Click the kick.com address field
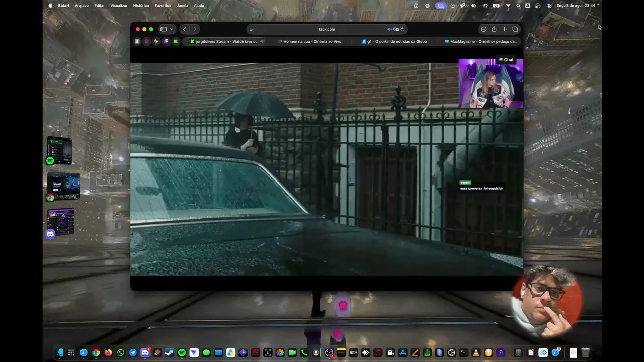This screenshot has height=362, width=644. [x=327, y=29]
